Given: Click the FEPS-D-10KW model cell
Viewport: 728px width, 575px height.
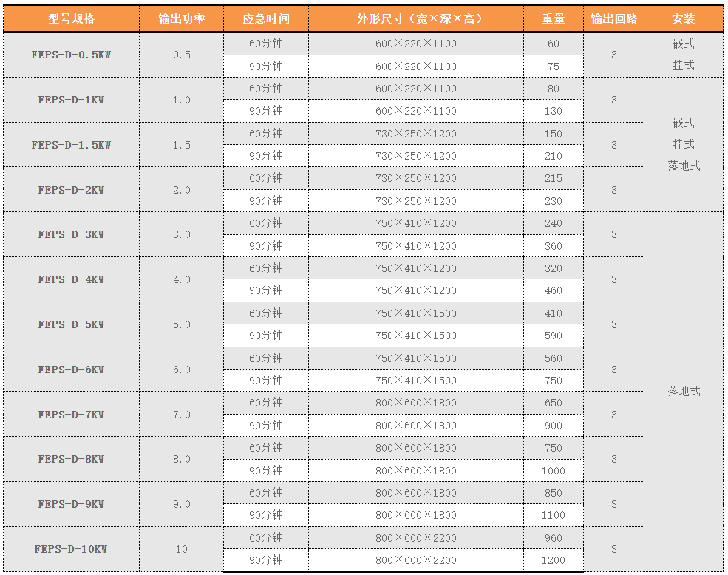Looking at the screenshot, I should click(71, 549).
